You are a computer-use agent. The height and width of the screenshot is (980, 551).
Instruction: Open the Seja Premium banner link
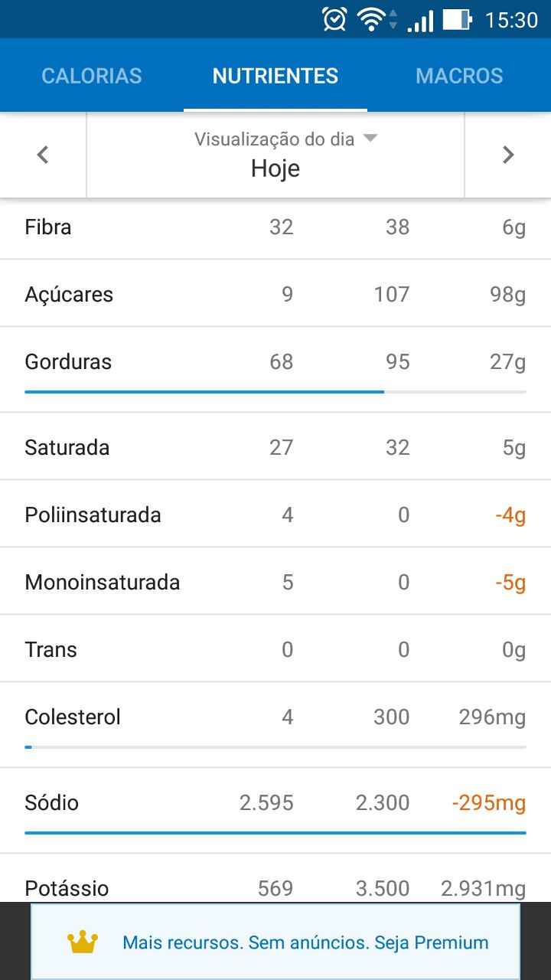pos(305,942)
